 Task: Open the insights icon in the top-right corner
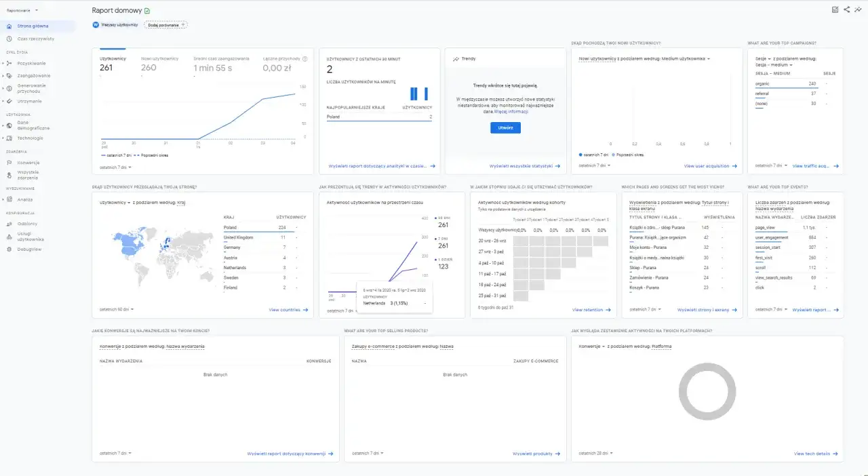[859, 9]
